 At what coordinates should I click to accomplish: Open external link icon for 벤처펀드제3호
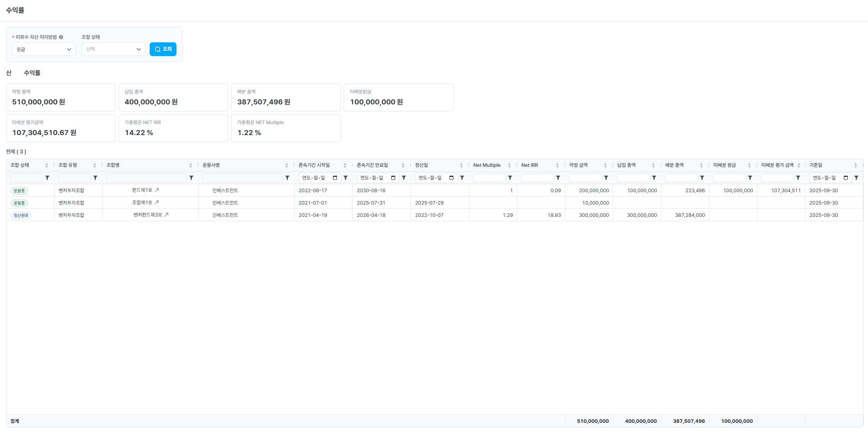167,215
